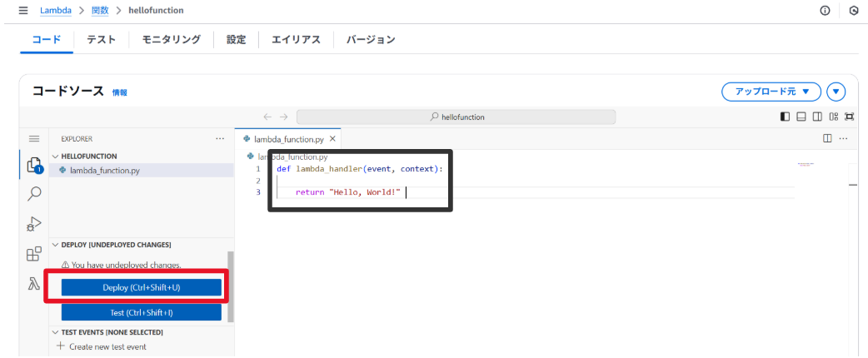Image resolution: width=868 pixels, height=358 pixels.
Task: Click the Deploy (Ctrl+Shift+U) button
Action: pyautogui.click(x=141, y=287)
